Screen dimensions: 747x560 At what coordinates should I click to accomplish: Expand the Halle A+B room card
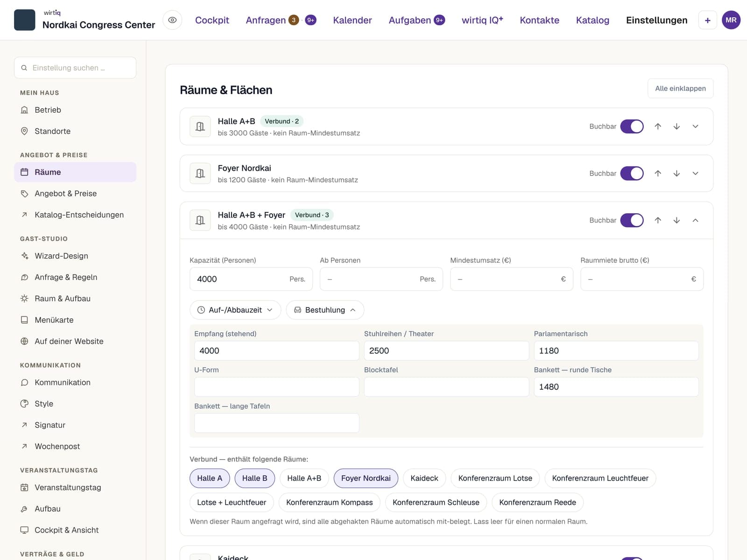[695, 126]
